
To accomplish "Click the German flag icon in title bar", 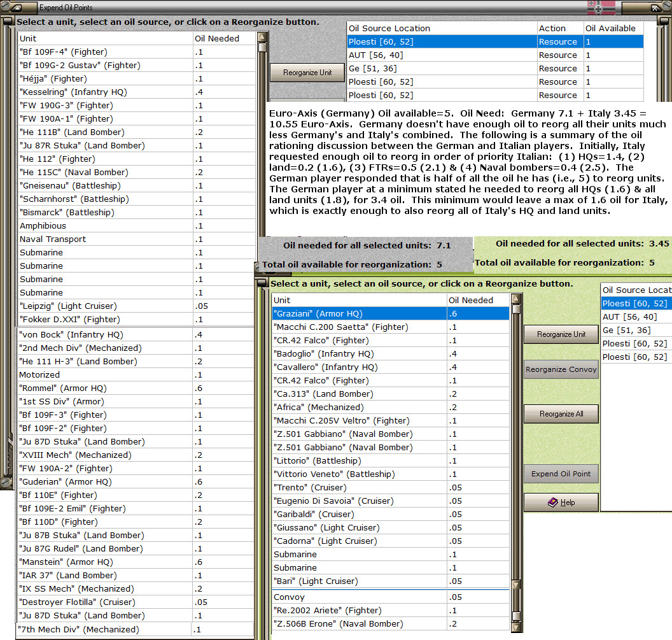I will (x=601, y=7).
